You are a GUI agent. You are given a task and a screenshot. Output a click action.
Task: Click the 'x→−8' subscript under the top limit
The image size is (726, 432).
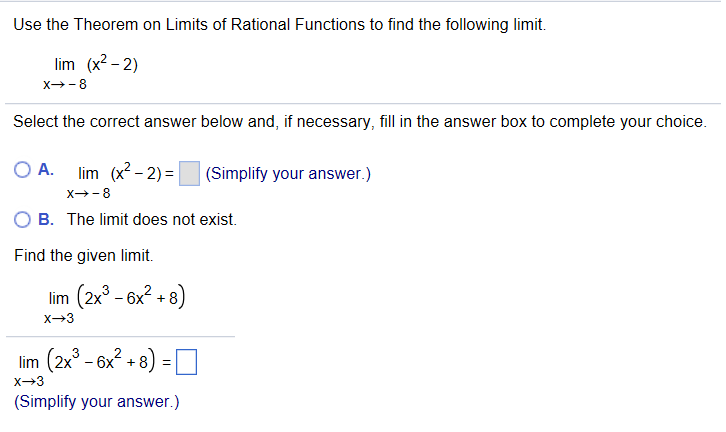[x=65, y=85]
